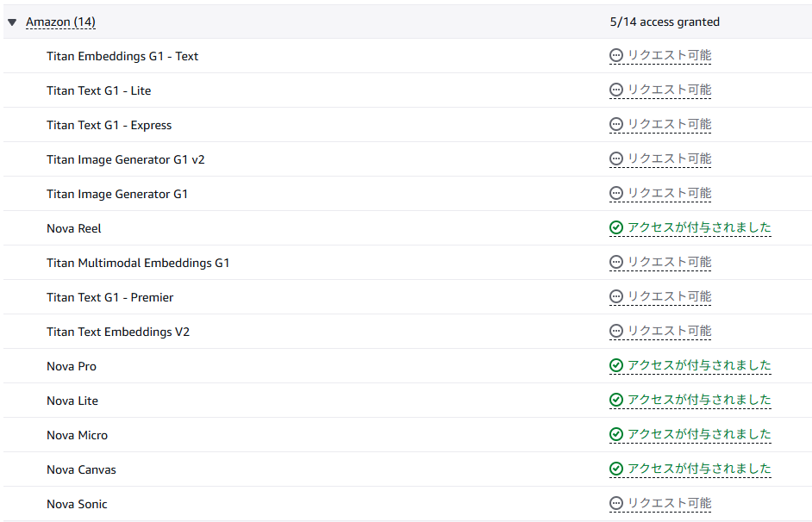This screenshot has width=812, height=522.
Task: Click the pending icon for Titan Multimodal Embeddings G1
Action: click(616, 263)
